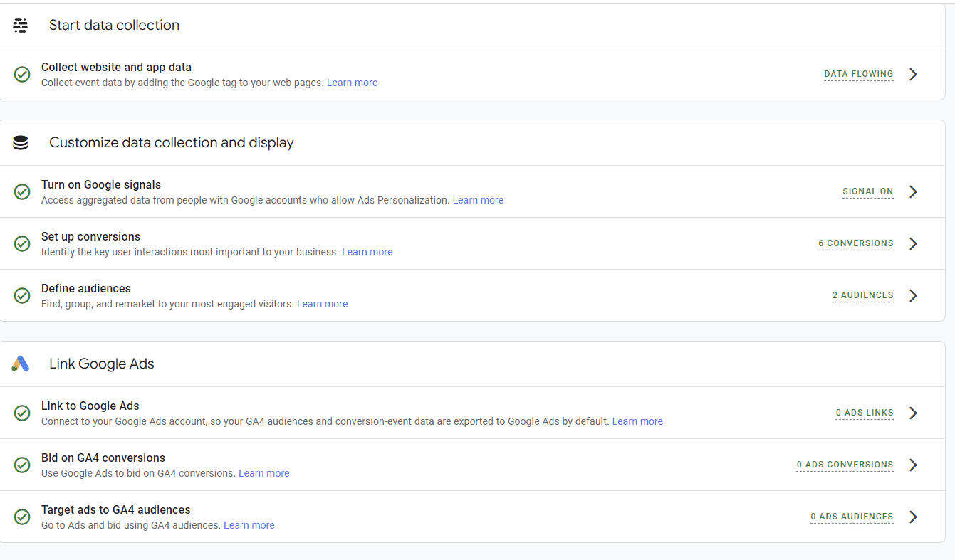This screenshot has height=560, width=955.
Task: Expand the Target ads to GA4 audiences chevron
Action: click(913, 517)
